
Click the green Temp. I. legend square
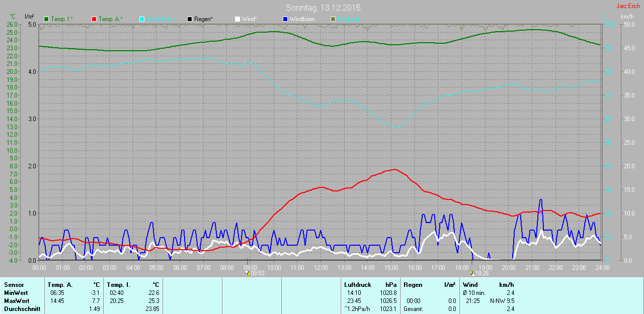coord(47,19)
